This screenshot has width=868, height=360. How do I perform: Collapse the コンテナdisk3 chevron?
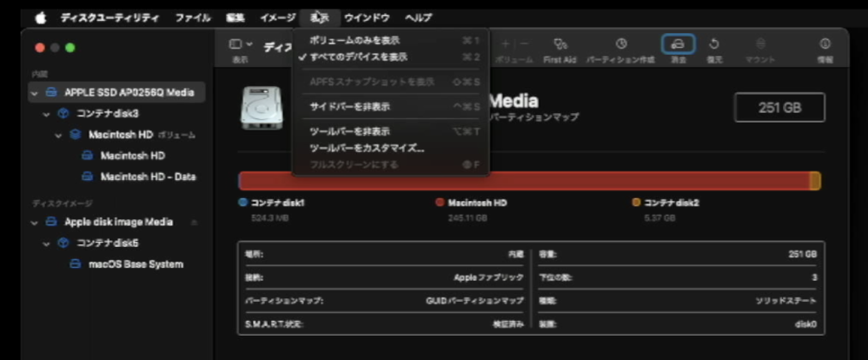[47, 114]
